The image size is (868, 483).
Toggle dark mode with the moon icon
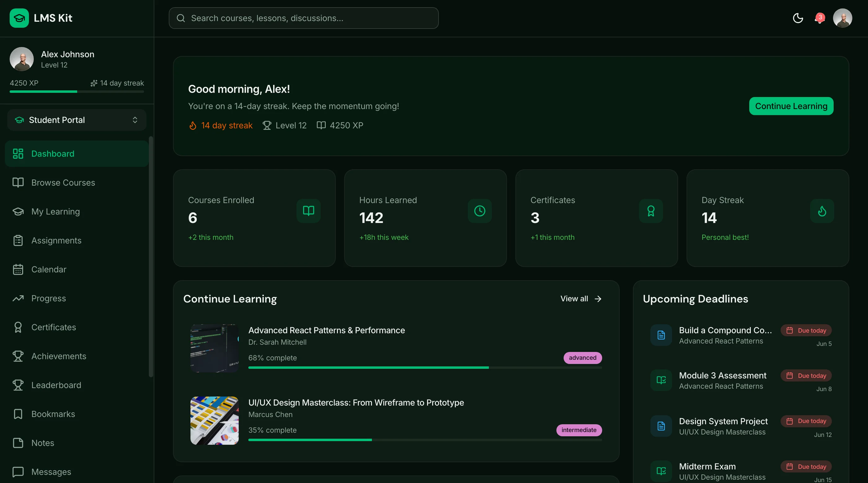pos(798,18)
